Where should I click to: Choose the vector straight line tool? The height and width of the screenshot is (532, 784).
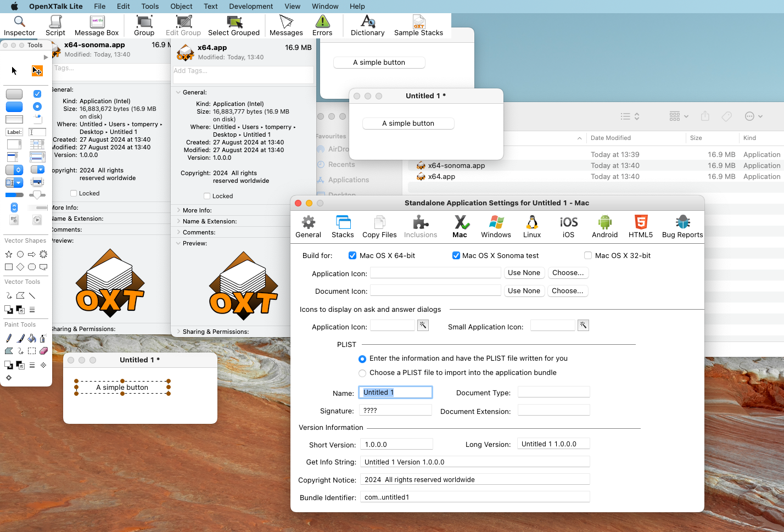[32, 295]
